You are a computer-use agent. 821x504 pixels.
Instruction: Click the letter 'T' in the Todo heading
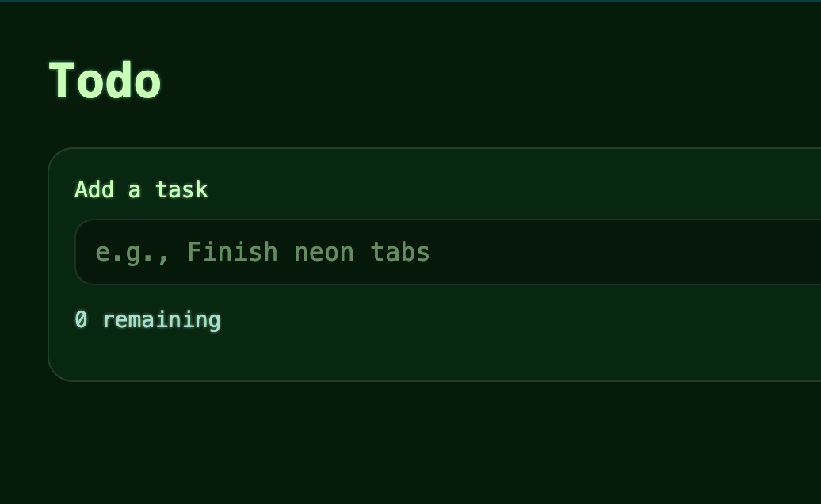coord(63,81)
